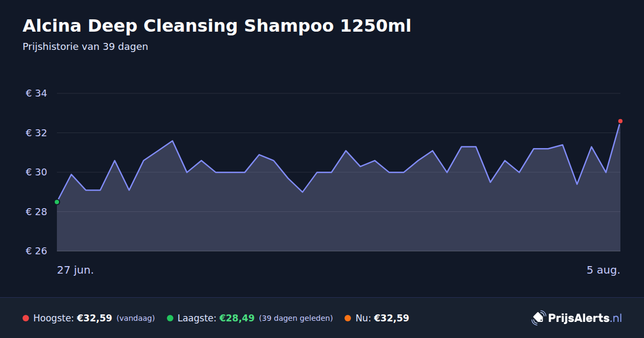
Task: Click the green lowest price dot on chart
Action: 57,202
